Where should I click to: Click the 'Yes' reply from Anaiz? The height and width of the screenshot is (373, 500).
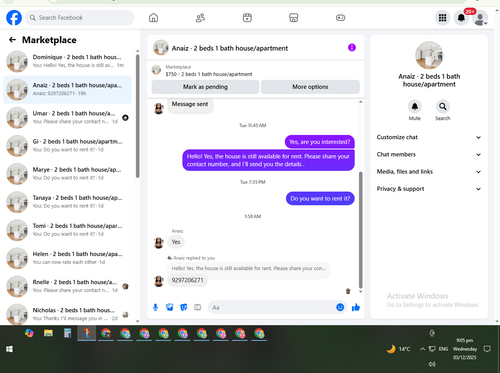176,242
